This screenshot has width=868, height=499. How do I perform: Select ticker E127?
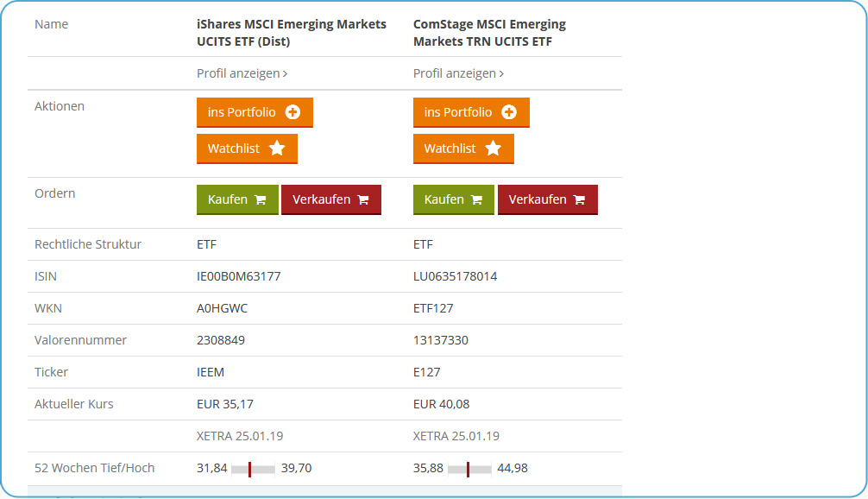tap(427, 372)
